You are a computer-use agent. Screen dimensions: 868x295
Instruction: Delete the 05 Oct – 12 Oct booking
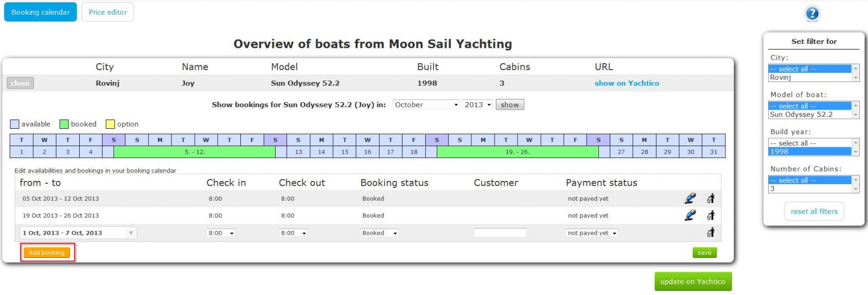point(711,199)
